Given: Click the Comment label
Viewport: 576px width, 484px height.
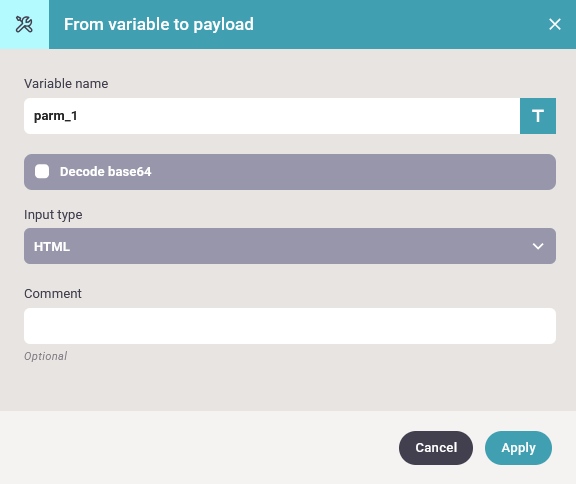Looking at the screenshot, I should click(53, 294).
